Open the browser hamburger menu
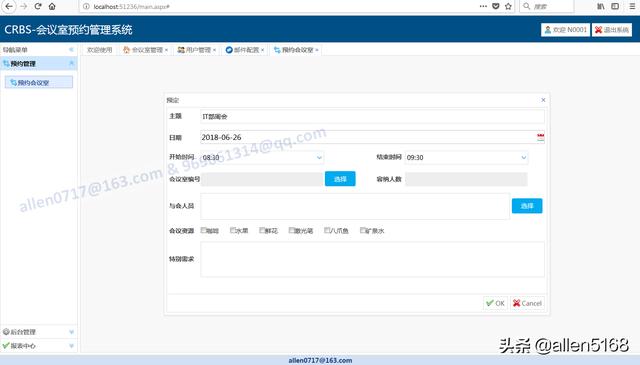Screen dimensions: 640x365 632,6
